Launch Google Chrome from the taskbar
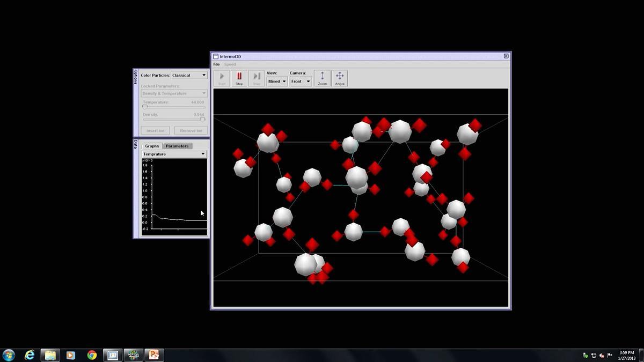644x362 pixels. pyautogui.click(x=92, y=355)
